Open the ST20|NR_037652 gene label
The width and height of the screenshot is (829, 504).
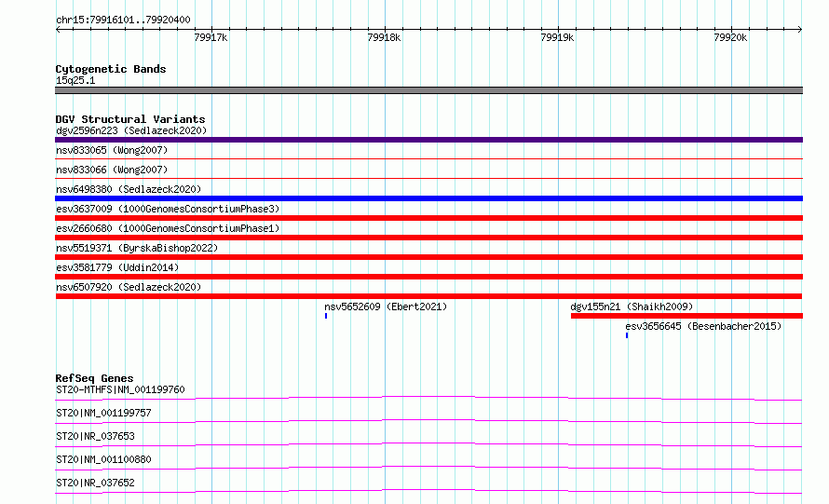95,483
